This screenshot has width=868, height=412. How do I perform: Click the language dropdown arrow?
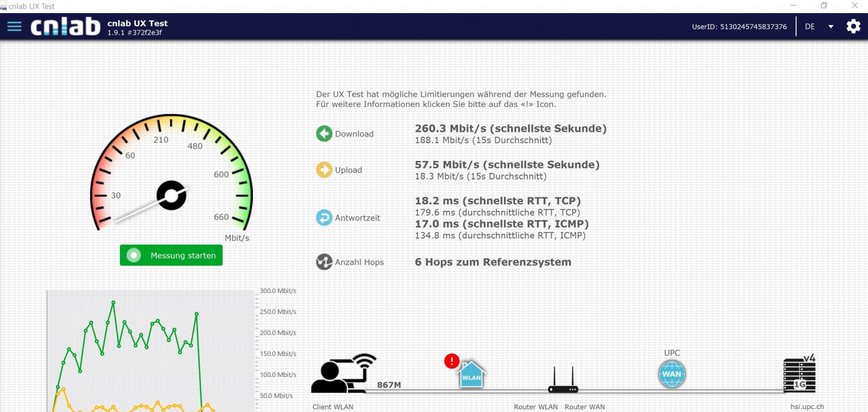click(x=831, y=27)
